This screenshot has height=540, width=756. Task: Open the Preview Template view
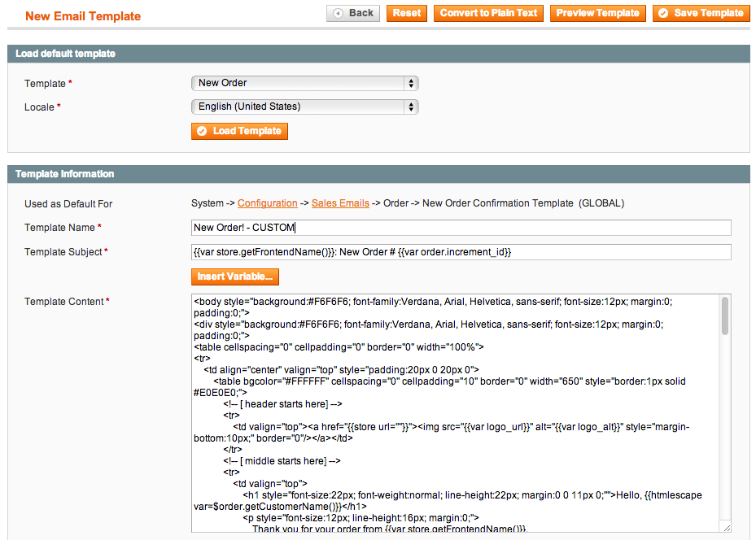click(x=598, y=13)
